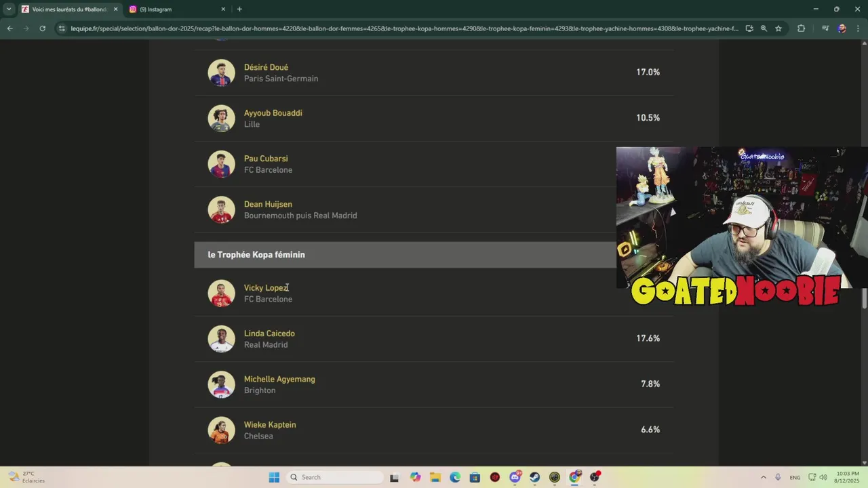Select the name Michelle Agyemang
868x488 pixels.
pyautogui.click(x=279, y=379)
